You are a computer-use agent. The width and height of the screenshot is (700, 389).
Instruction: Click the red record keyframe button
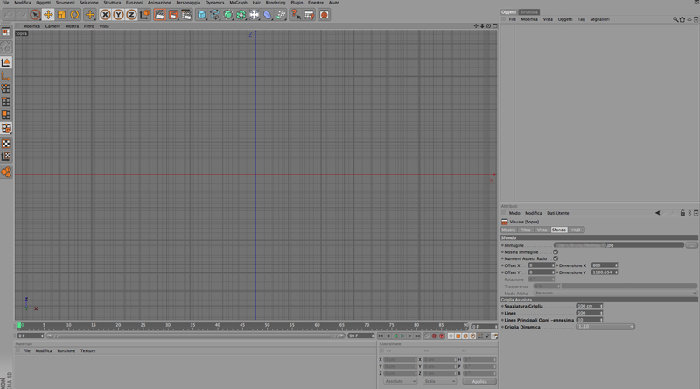click(434, 336)
